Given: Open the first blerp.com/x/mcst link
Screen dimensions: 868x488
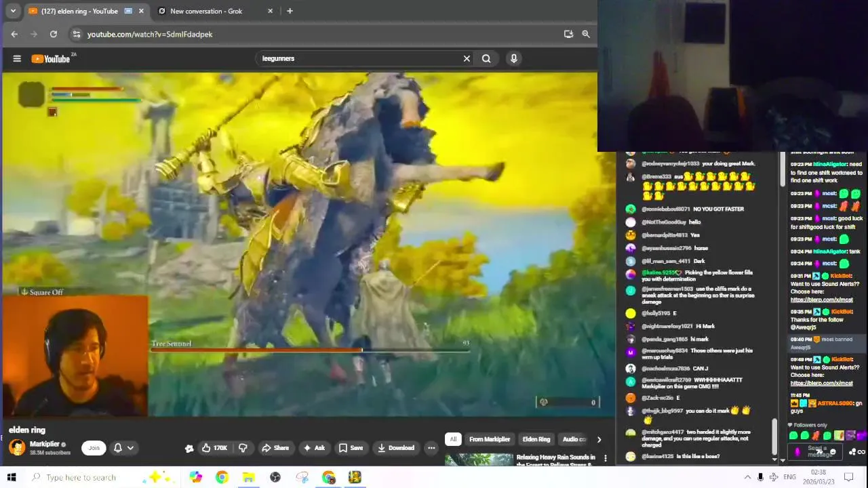Looking at the screenshot, I should point(821,300).
